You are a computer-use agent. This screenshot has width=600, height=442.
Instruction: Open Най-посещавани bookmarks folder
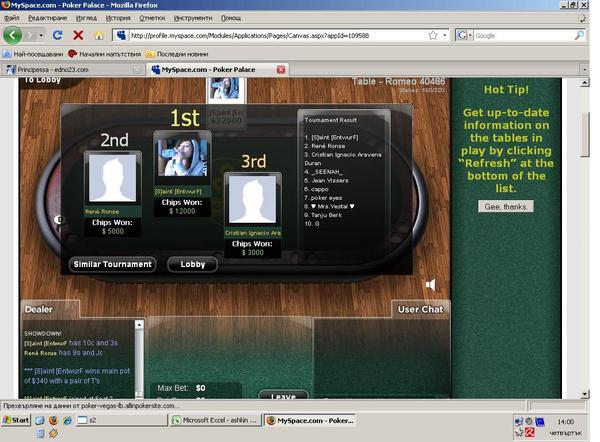[33, 54]
